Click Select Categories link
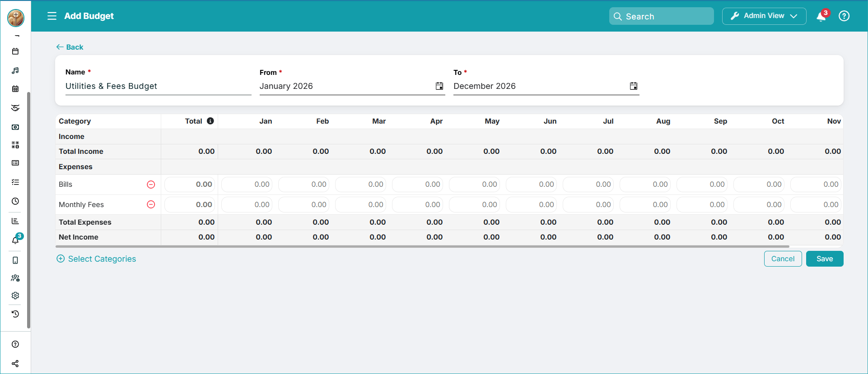 click(96, 259)
